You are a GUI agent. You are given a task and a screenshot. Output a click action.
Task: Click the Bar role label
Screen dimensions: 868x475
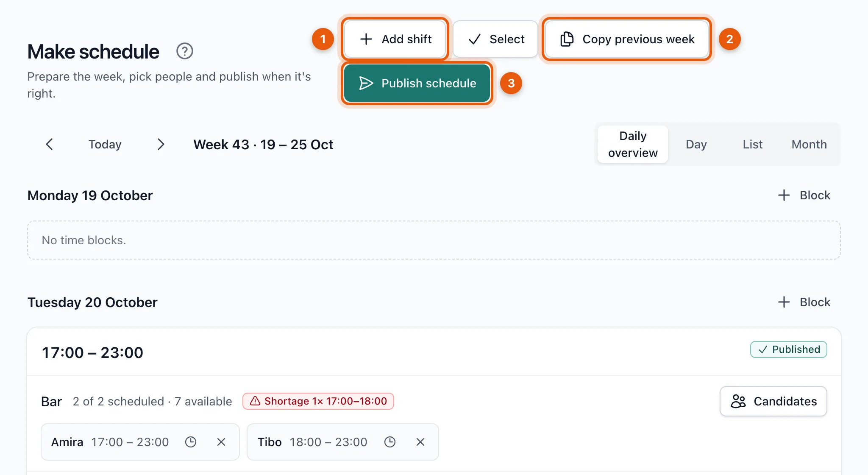52,401
